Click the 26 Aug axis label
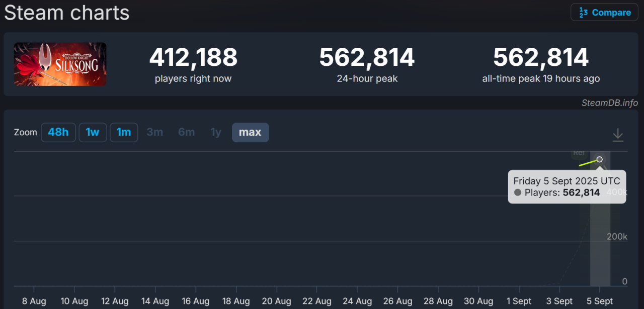644x309 pixels. [x=397, y=301]
